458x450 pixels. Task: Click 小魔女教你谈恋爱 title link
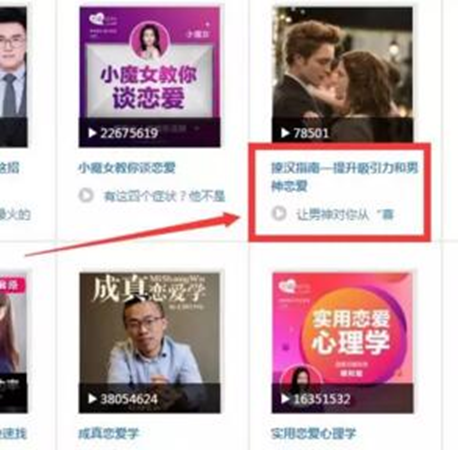tap(127, 168)
